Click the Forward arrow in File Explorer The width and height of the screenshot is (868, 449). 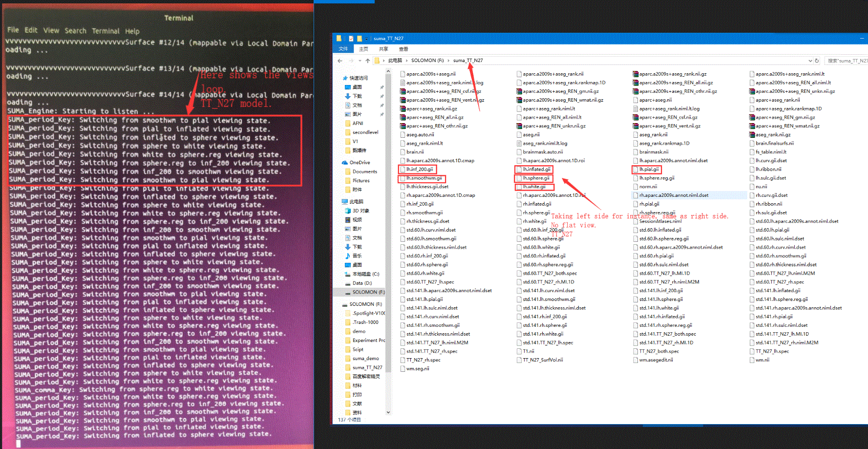(x=351, y=61)
